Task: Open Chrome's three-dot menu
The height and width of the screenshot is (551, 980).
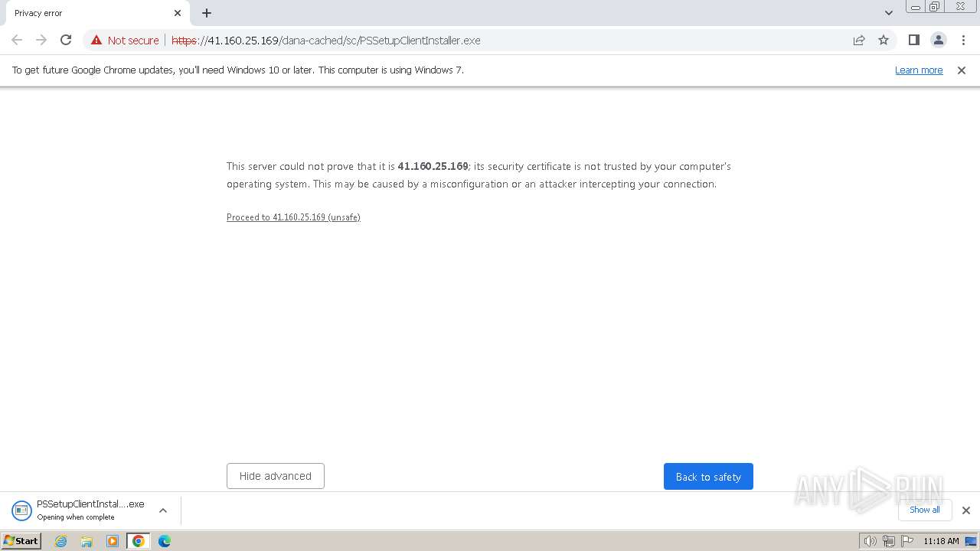Action: coord(962,40)
